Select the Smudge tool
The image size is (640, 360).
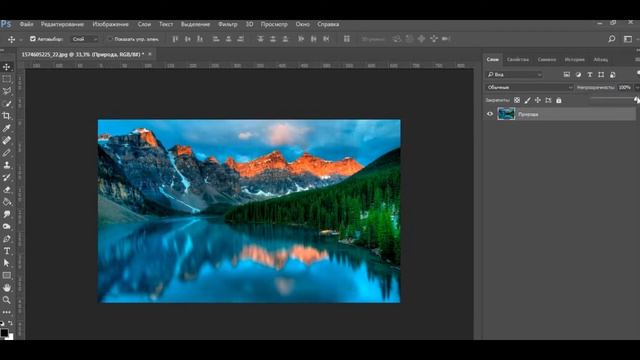[7, 214]
